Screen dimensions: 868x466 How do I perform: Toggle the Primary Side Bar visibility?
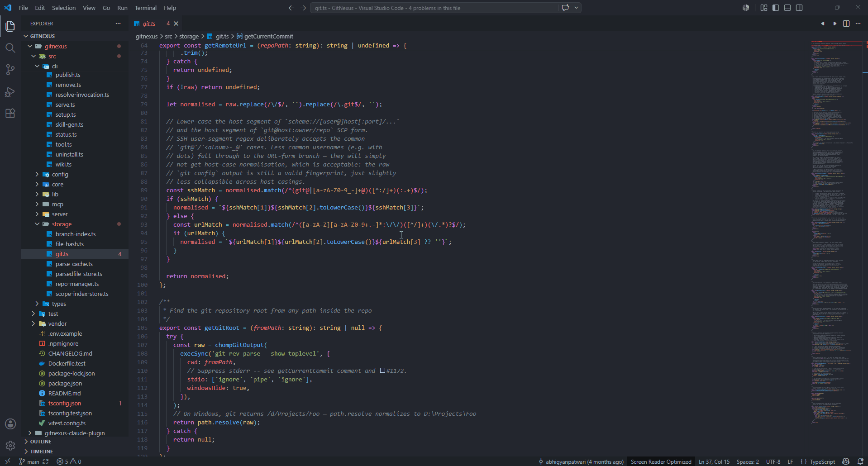(776, 8)
